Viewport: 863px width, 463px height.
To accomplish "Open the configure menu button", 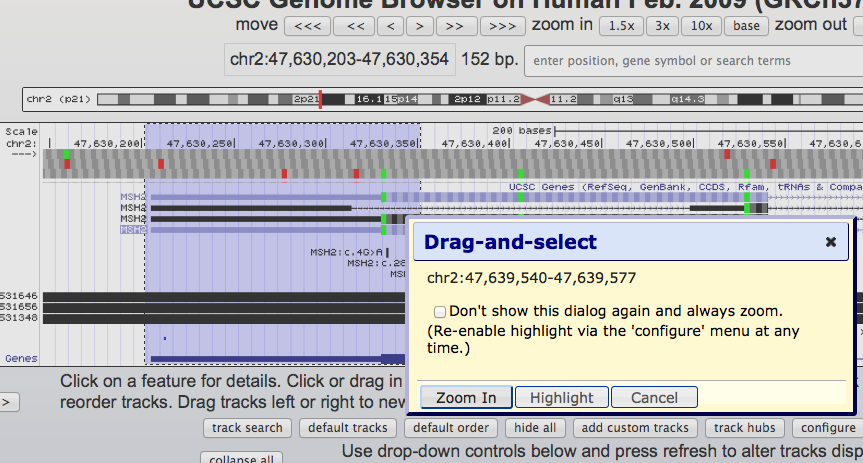I will pos(828,428).
